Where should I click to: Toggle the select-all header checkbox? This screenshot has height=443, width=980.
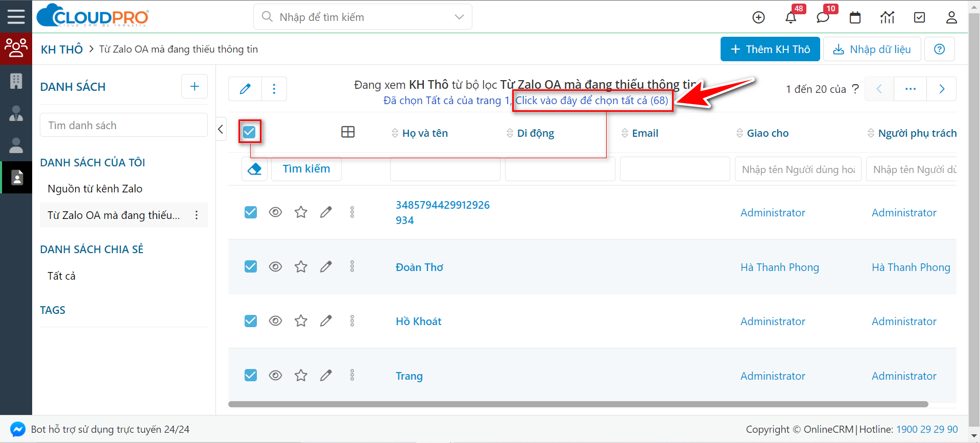pos(249,132)
